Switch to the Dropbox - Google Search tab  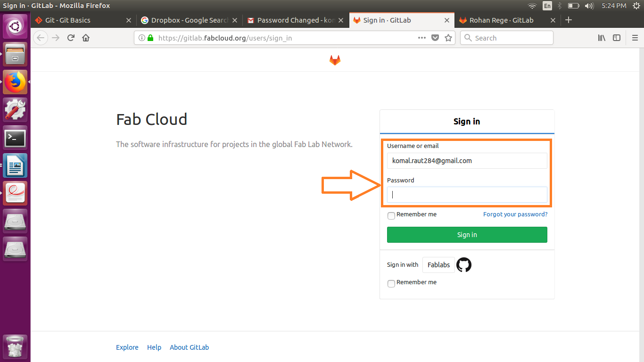pos(190,20)
